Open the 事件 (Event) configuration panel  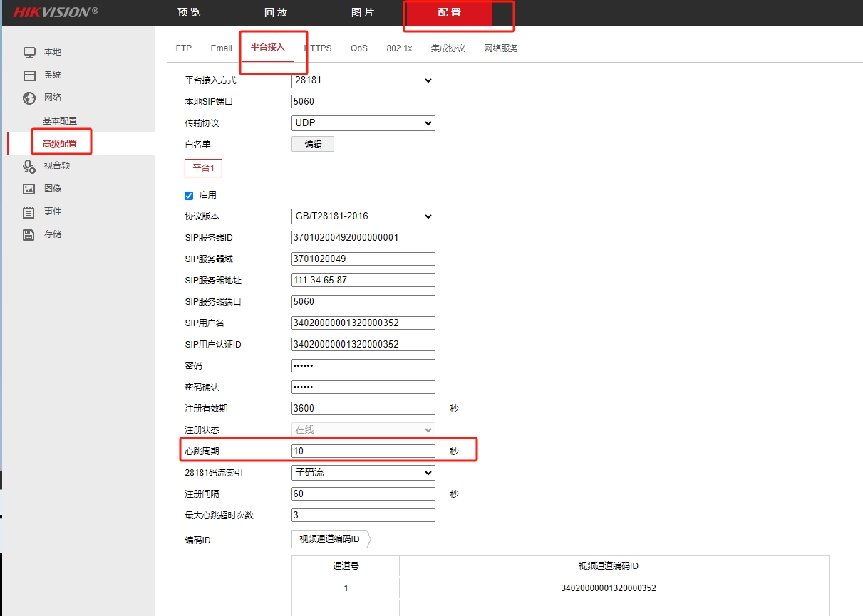[47, 211]
